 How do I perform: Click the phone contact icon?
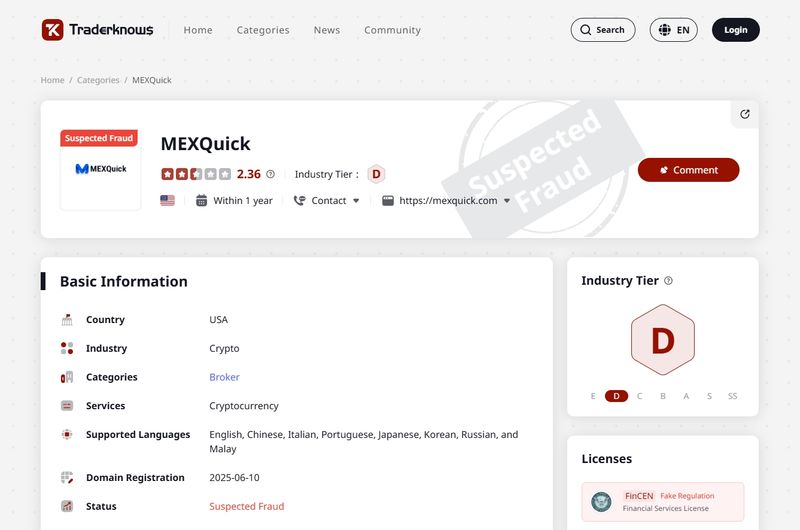pos(299,200)
